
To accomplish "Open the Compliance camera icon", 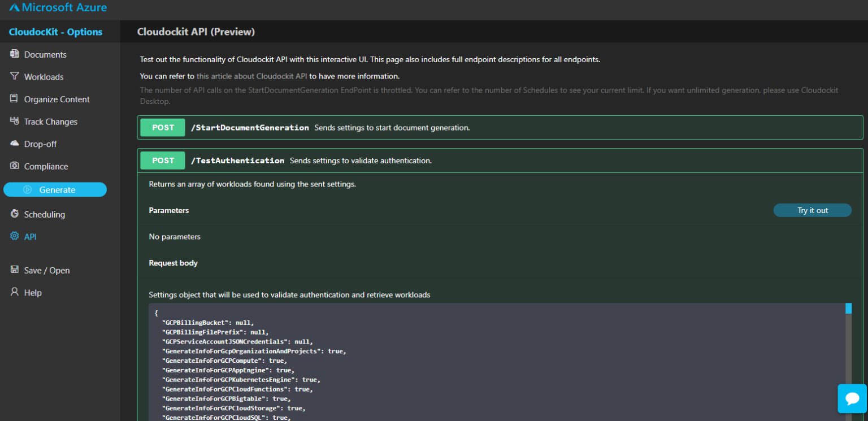I will [14, 166].
